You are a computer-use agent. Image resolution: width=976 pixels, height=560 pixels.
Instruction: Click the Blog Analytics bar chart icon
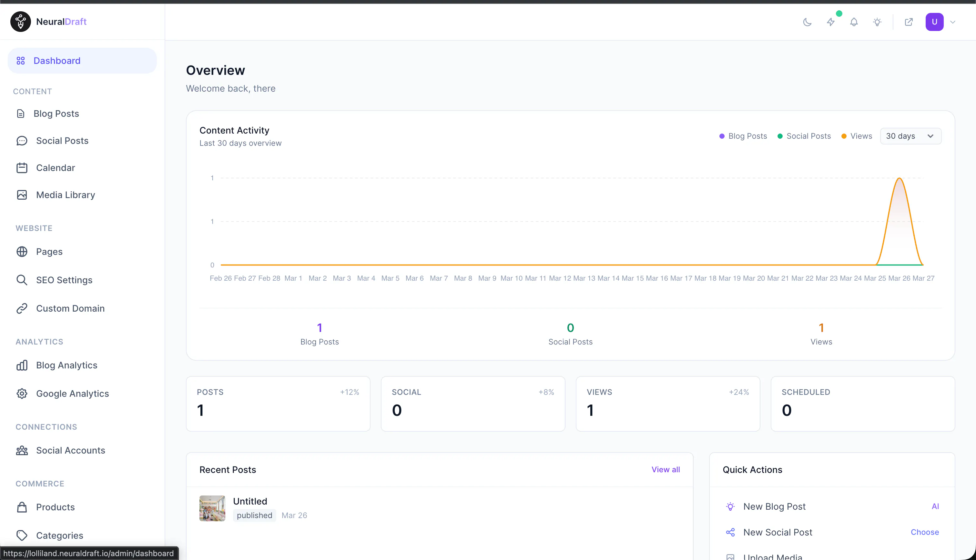point(22,365)
